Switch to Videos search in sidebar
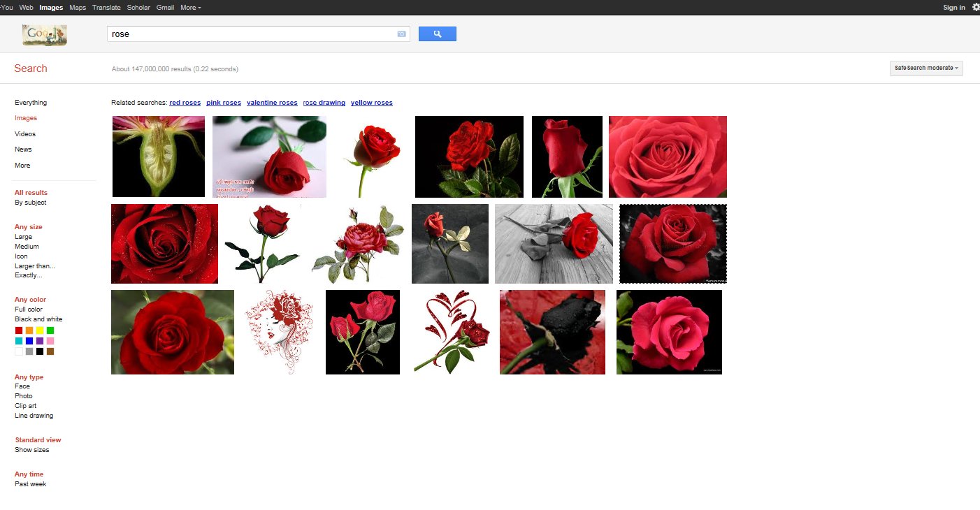This screenshot has width=980, height=510. point(25,134)
